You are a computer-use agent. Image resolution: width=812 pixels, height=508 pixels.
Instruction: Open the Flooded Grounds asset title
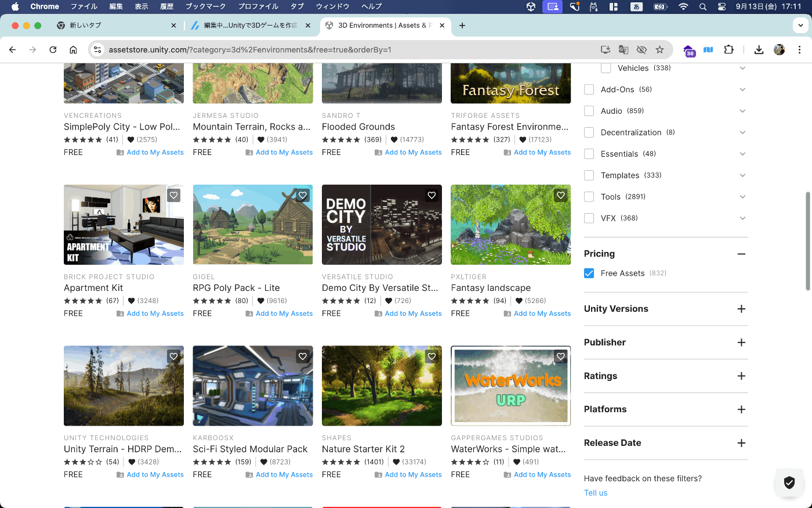[358, 127]
